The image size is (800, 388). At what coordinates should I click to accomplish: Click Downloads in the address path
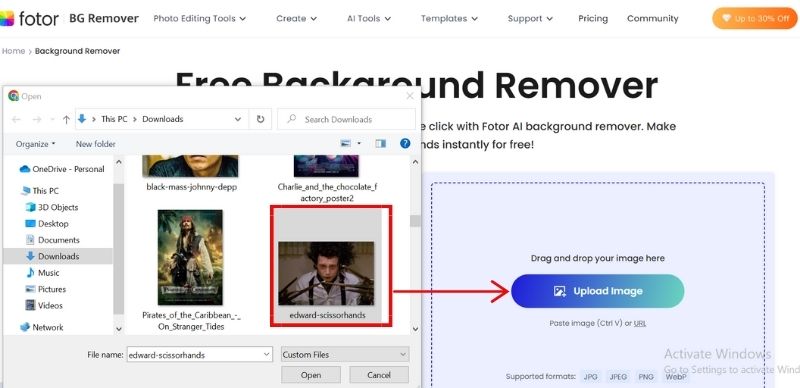point(162,119)
